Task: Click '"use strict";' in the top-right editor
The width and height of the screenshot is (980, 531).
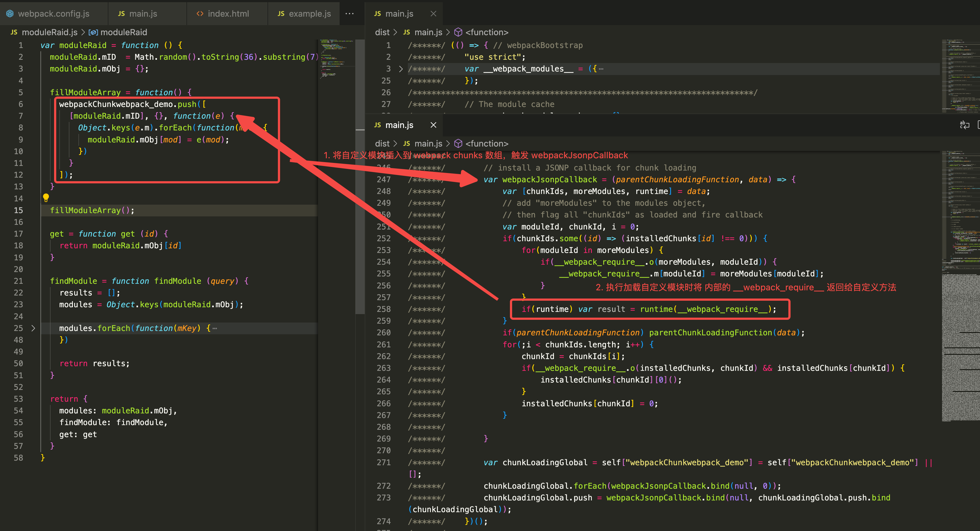Action: coord(495,57)
